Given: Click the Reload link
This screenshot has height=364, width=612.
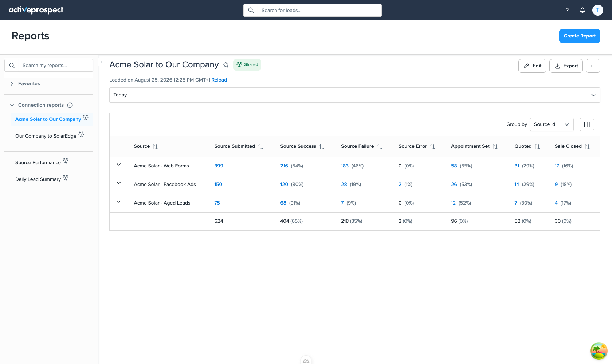Looking at the screenshot, I should 219,80.
